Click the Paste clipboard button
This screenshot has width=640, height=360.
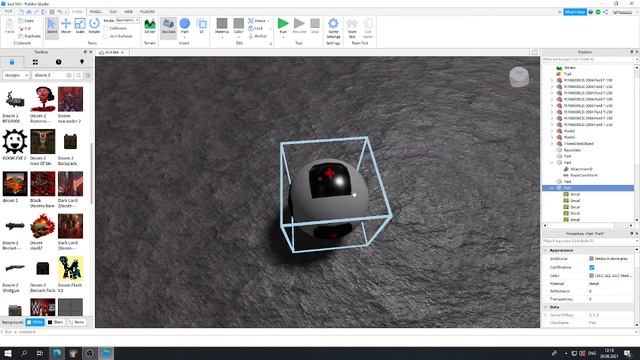9,26
